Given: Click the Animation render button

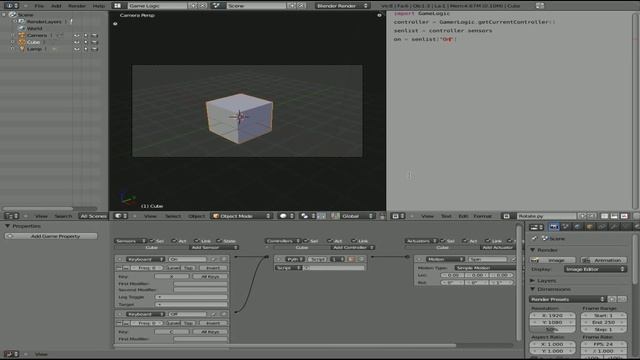Looking at the screenshot, I should 604,260.
